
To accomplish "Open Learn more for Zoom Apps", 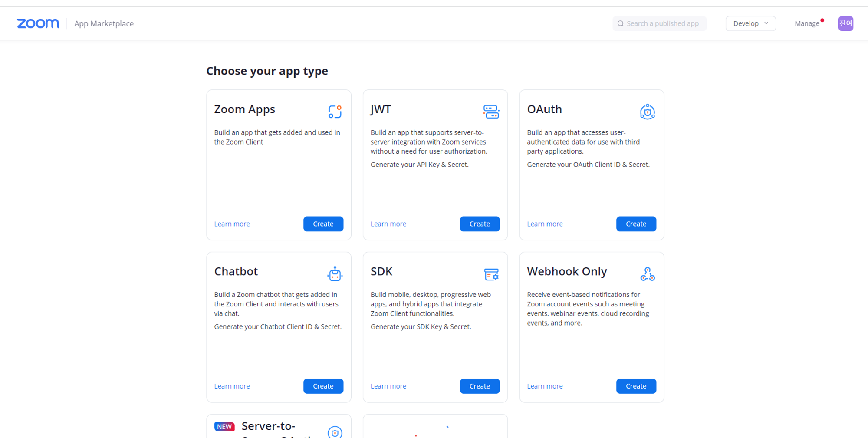I will pyautogui.click(x=232, y=224).
